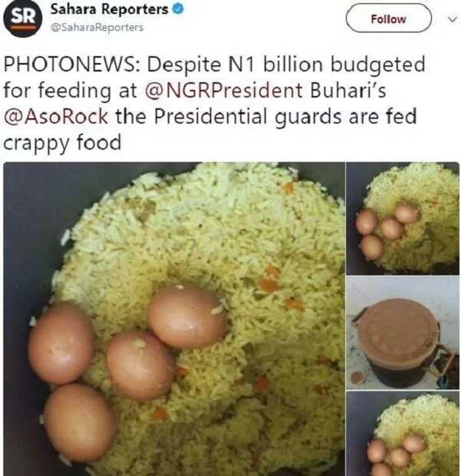This screenshot has width=460, height=476.
Task: Click the egg between the other three
Action: [140, 366]
